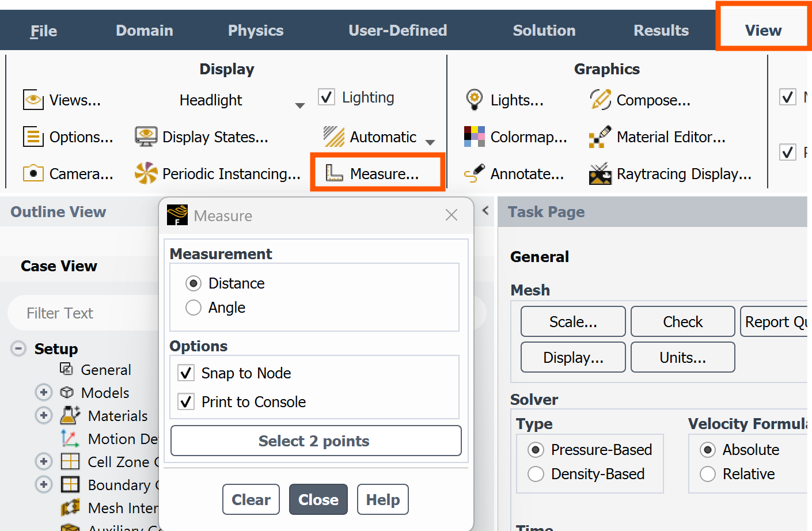Click the Periodic Instancing pinwheel icon
812x531 pixels.
pyautogui.click(x=146, y=173)
